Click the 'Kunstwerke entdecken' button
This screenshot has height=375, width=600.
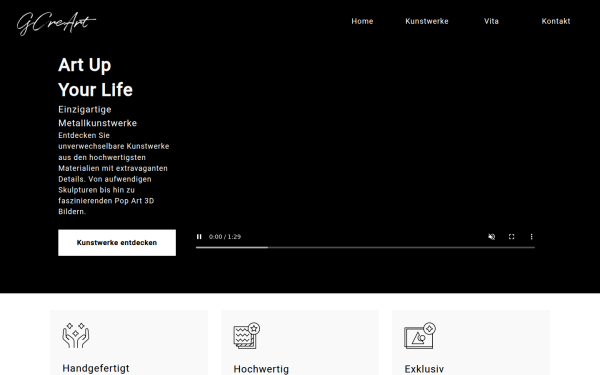[x=117, y=243]
